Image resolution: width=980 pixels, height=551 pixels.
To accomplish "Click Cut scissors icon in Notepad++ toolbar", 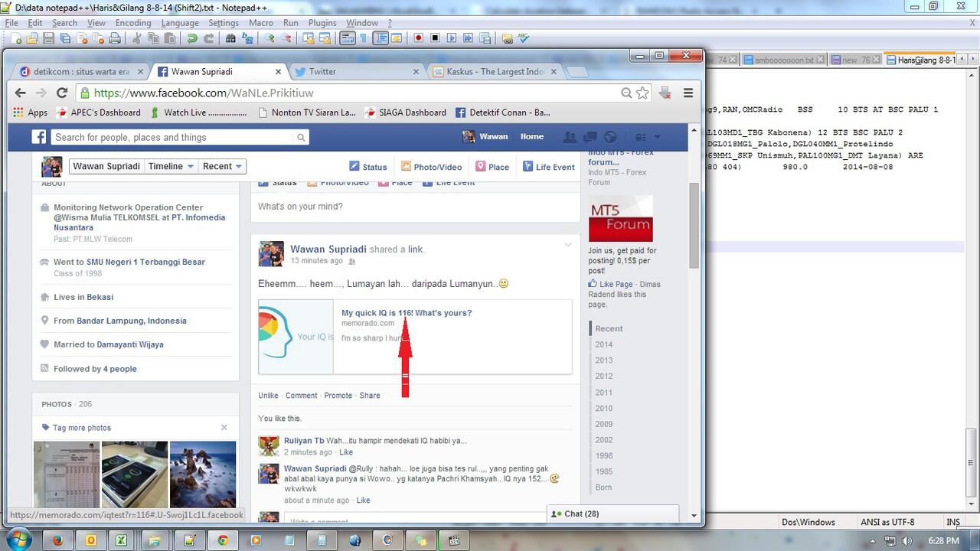I will click(137, 37).
